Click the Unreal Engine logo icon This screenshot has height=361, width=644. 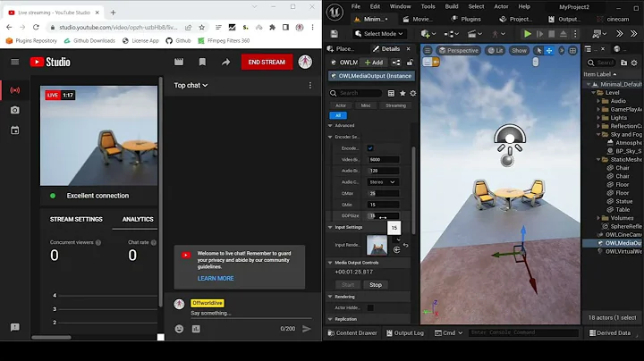coord(335,13)
